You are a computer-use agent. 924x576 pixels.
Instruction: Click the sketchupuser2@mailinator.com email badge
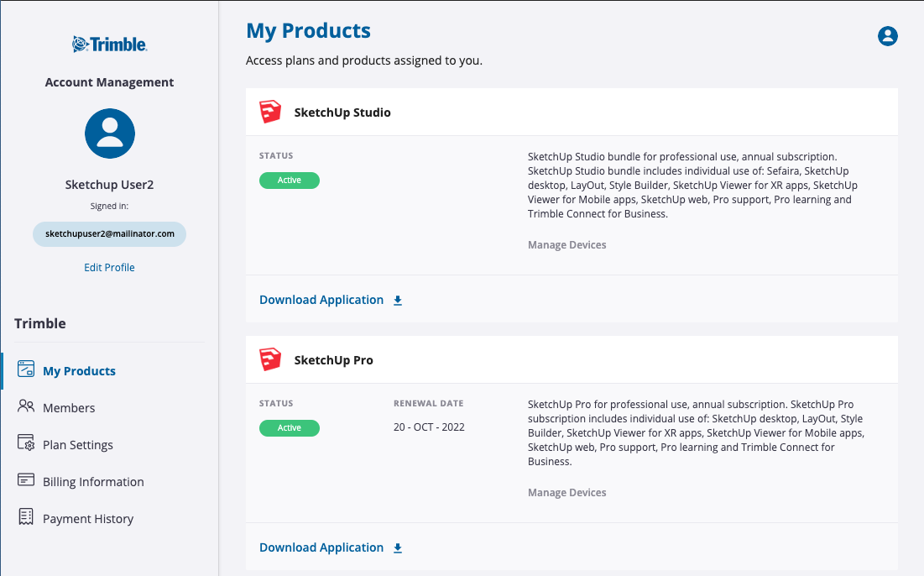(110, 234)
